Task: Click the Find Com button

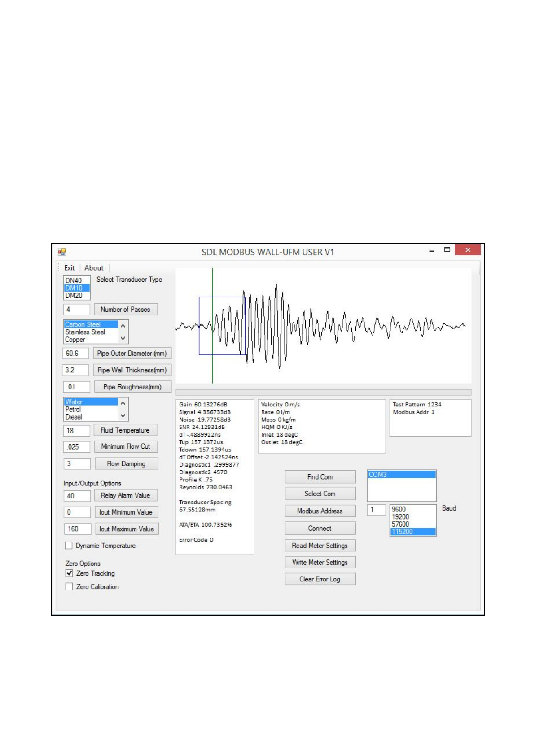Action: tap(320, 477)
